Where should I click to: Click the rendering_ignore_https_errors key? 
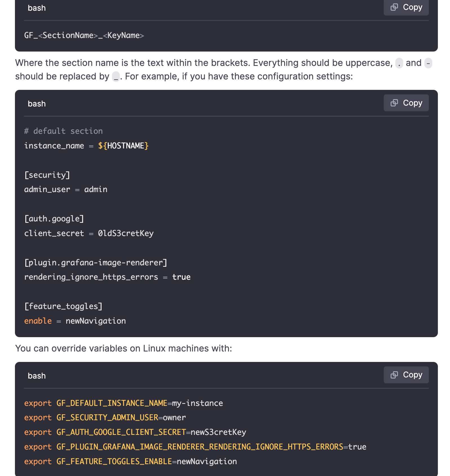pyautogui.click(x=91, y=277)
